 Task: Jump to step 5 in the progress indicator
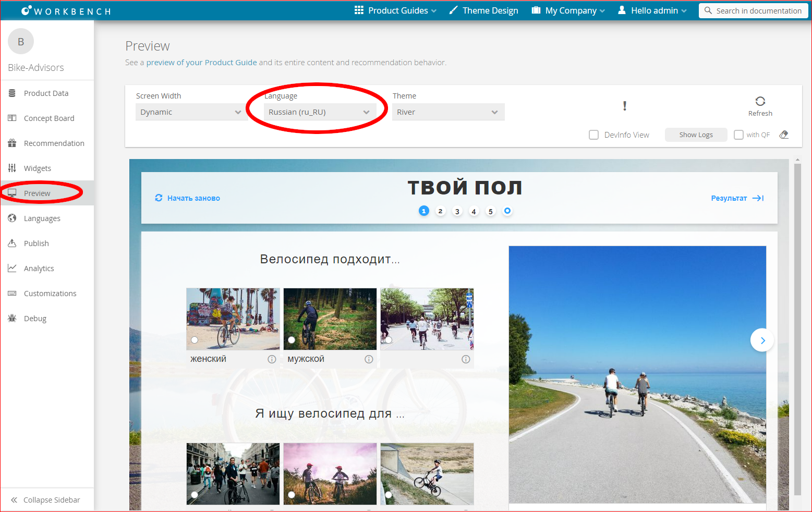(x=491, y=211)
